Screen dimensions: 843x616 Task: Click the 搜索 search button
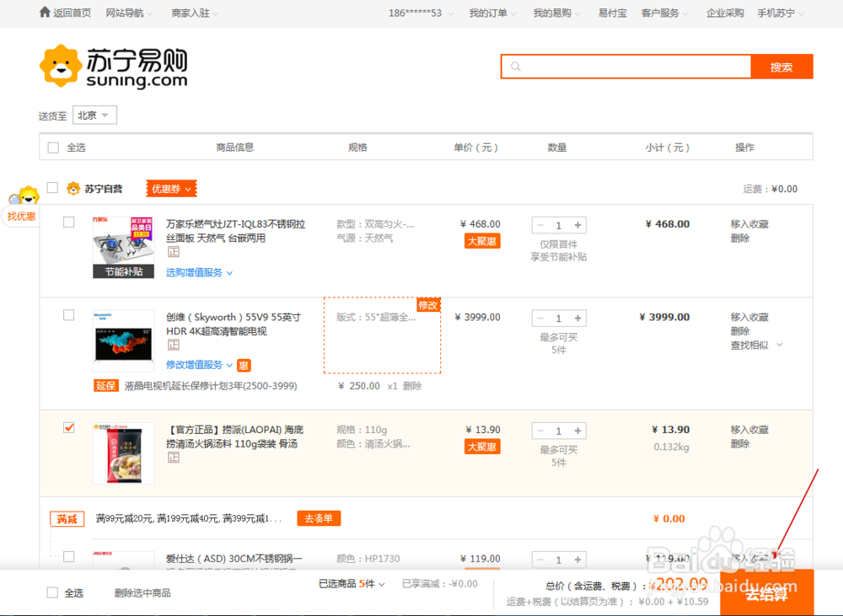781,67
